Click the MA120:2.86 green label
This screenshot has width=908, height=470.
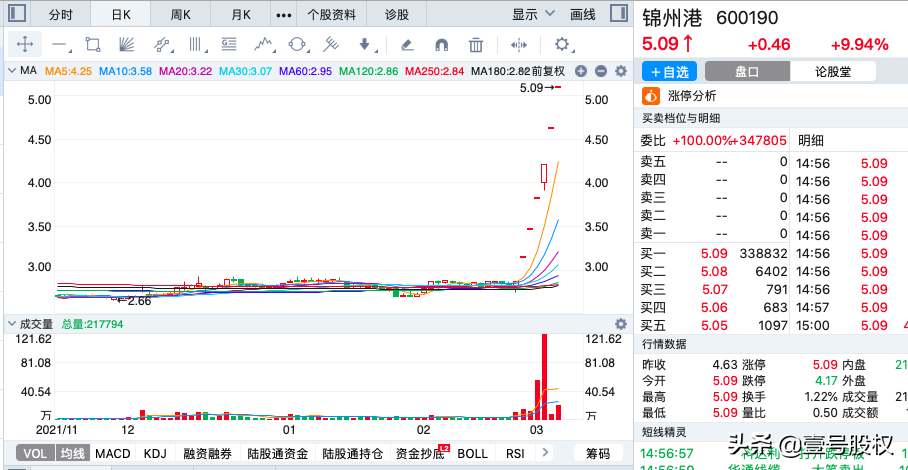[x=369, y=71]
